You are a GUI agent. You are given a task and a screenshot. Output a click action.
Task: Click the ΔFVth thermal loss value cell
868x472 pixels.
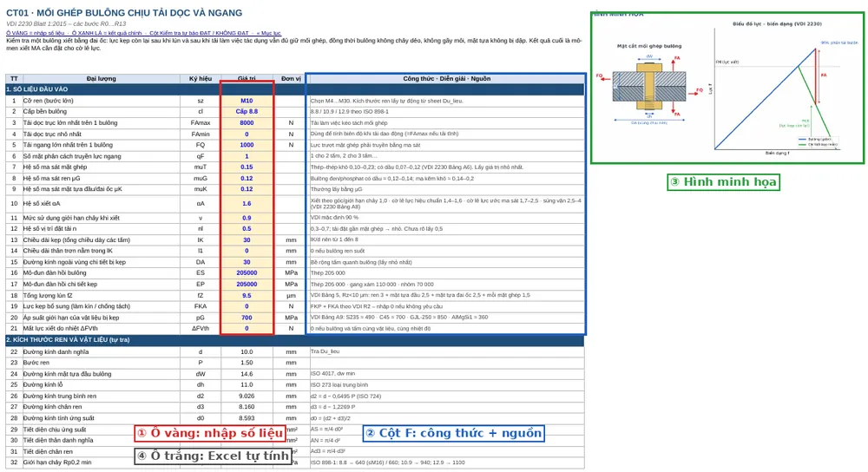(x=247, y=328)
